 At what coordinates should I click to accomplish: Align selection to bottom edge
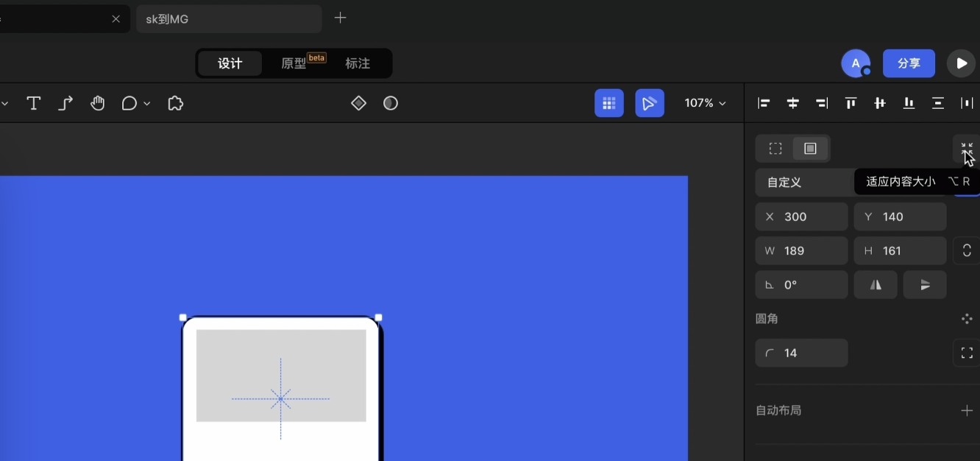click(x=909, y=103)
